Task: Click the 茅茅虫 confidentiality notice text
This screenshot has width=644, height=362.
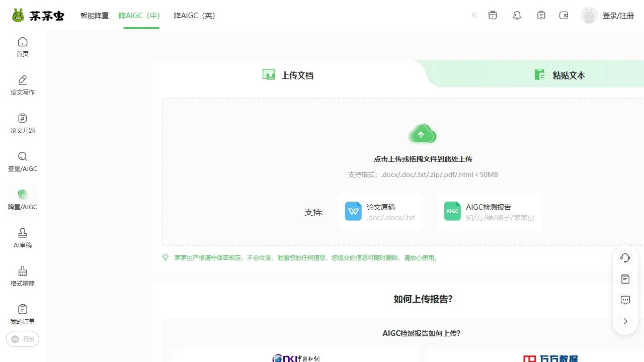Action: pos(306,258)
